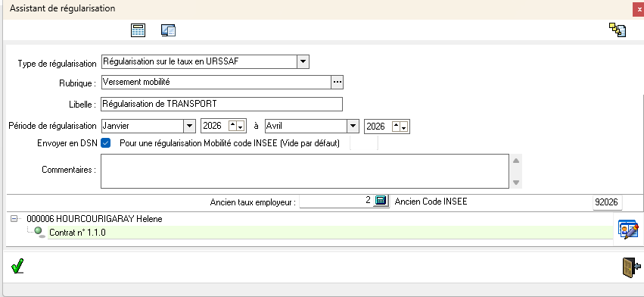Click the end year field 2026
Viewport: 644px width, 297px height.
click(x=378, y=127)
